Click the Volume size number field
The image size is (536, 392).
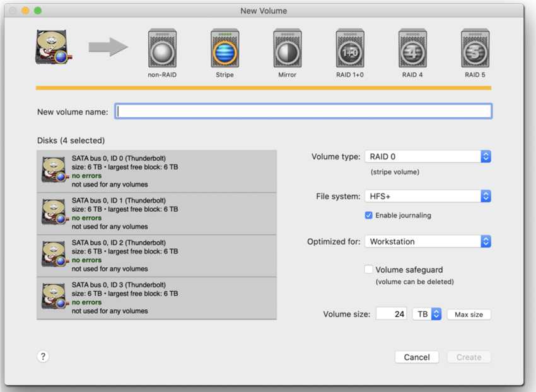pos(391,314)
